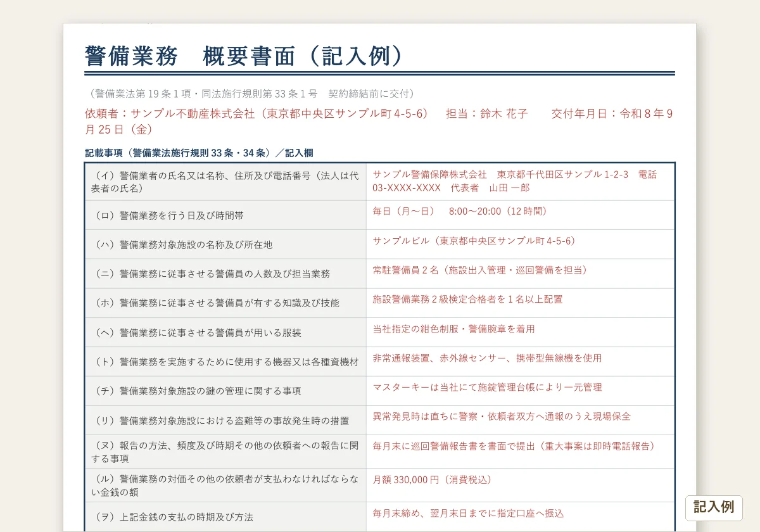Click row label （ホ）警備員が有する知識及び技能
760x532 pixels.
(x=225, y=303)
